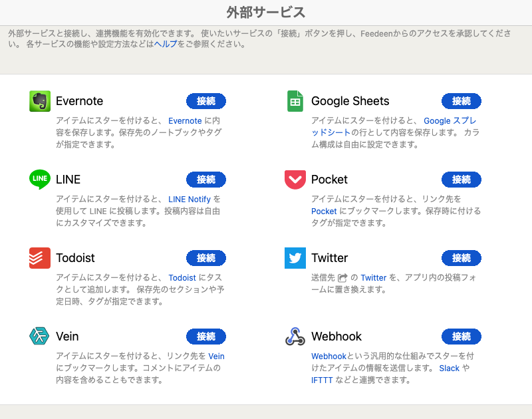Click the Evernote elephant icon
This screenshot has width=532, height=419.
click(x=40, y=101)
